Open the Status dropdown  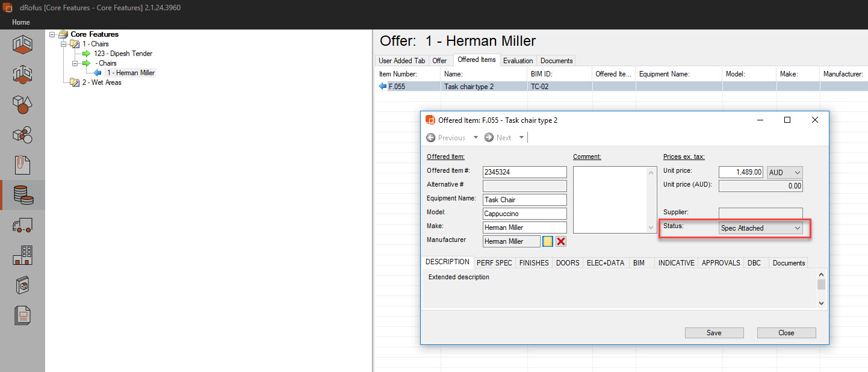(x=761, y=228)
